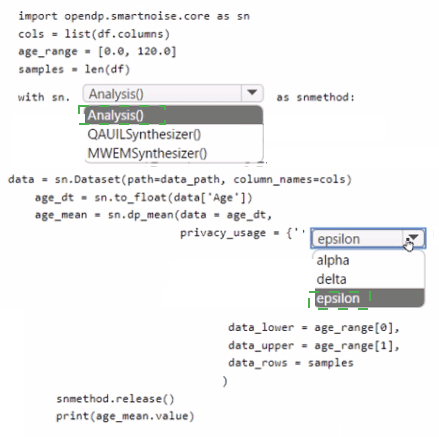Click the age_range assignment line
439x437 pixels.
point(97,51)
